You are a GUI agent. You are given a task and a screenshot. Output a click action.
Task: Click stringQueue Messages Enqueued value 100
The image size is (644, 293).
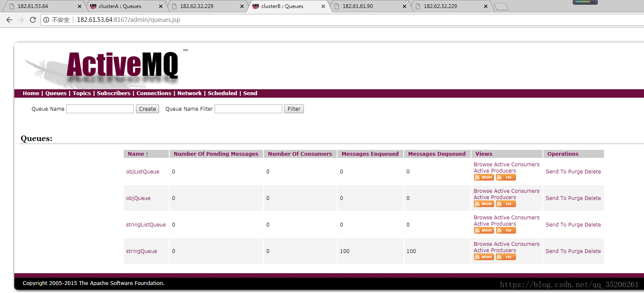click(345, 251)
